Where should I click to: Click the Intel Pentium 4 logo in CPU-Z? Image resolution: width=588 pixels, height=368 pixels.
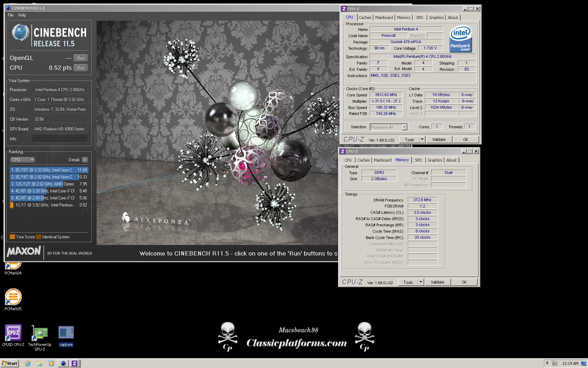pyautogui.click(x=461, y=39)
